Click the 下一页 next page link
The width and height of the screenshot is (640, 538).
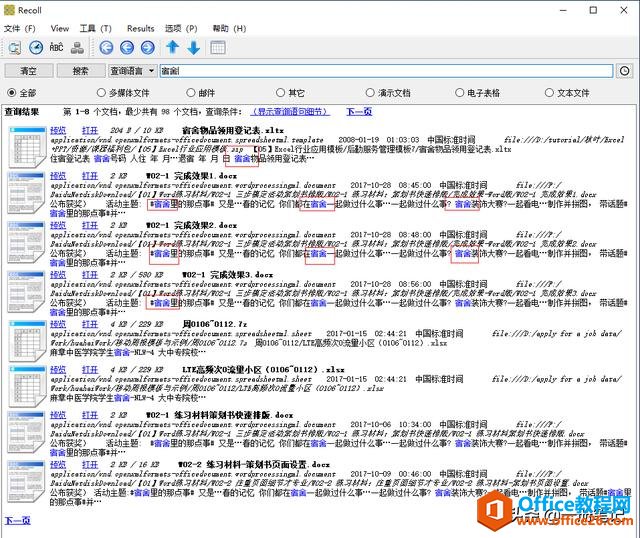tap(18, 520)
